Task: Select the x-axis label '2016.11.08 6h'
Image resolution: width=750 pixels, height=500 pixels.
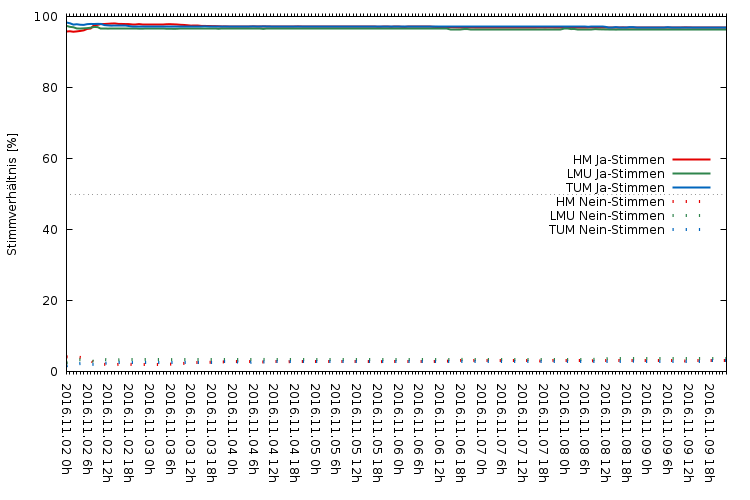Action: (584, 429)
